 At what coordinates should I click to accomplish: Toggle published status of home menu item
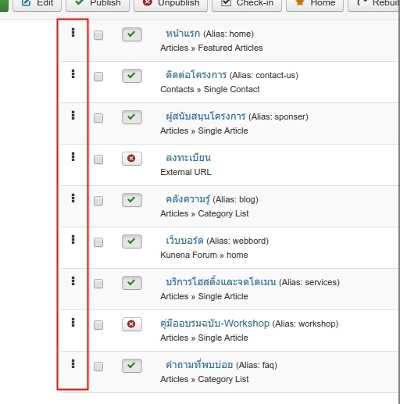tap(132, 34)
